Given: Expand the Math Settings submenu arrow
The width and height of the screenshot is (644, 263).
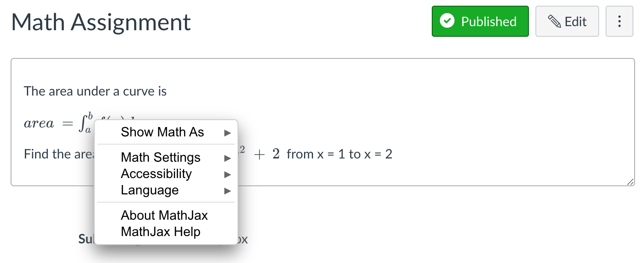Looking at the screenshot, I should pyautogui.click(x=228, y=158).
